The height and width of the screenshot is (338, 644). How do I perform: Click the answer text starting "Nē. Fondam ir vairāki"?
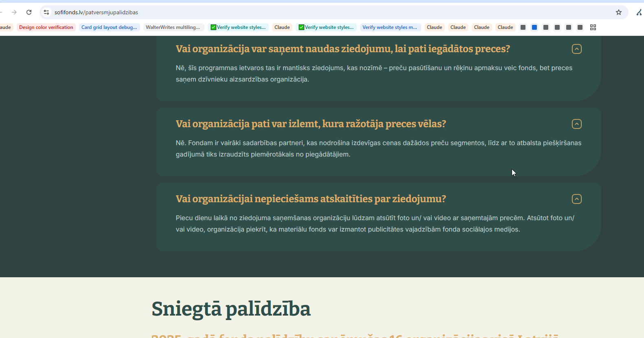[x=378, y=149]
